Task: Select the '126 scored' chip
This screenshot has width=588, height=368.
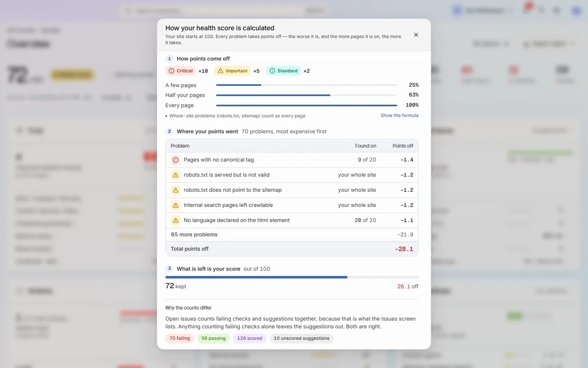Action: [x=249, y=339]
